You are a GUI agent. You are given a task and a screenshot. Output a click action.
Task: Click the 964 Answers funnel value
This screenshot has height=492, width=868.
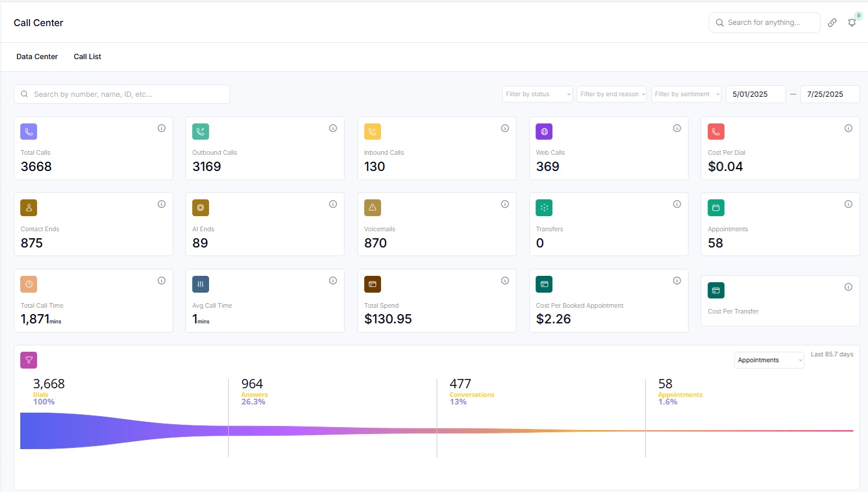click(x=252, y=384)
